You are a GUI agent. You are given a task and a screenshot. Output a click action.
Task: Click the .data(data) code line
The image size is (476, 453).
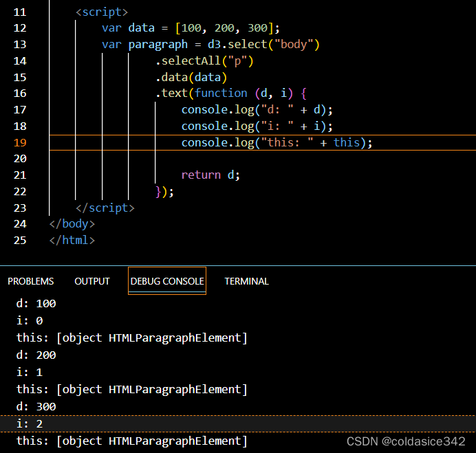coord(191,78)
